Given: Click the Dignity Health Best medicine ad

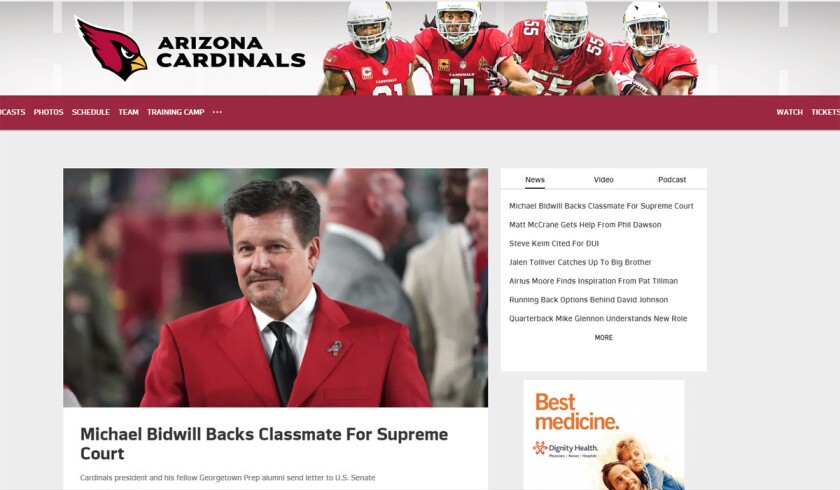Looking at the screenshot, I should 604,435.
